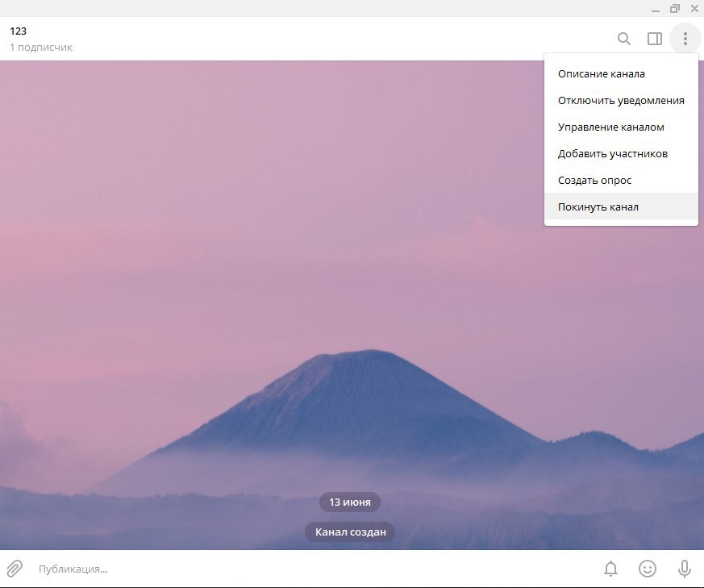Start voice message recording with microphone
Image resolution: width=704 pixels, height=588 pixels.
(x=685, y=569)
